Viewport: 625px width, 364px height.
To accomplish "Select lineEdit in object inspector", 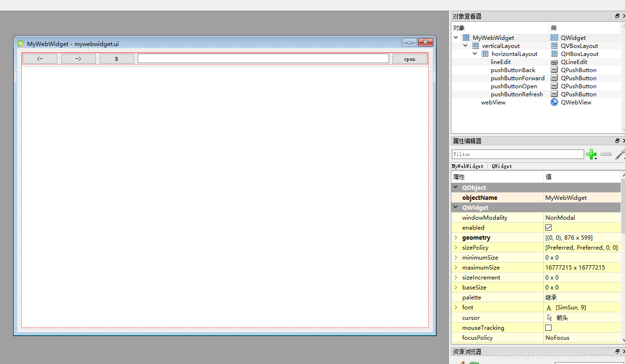I will 501,62.
